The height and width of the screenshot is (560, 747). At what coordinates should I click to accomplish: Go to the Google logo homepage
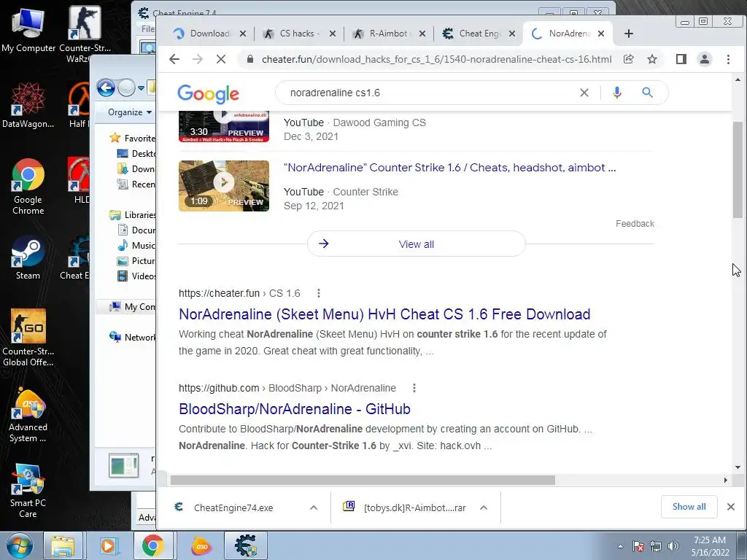[208, 93]
